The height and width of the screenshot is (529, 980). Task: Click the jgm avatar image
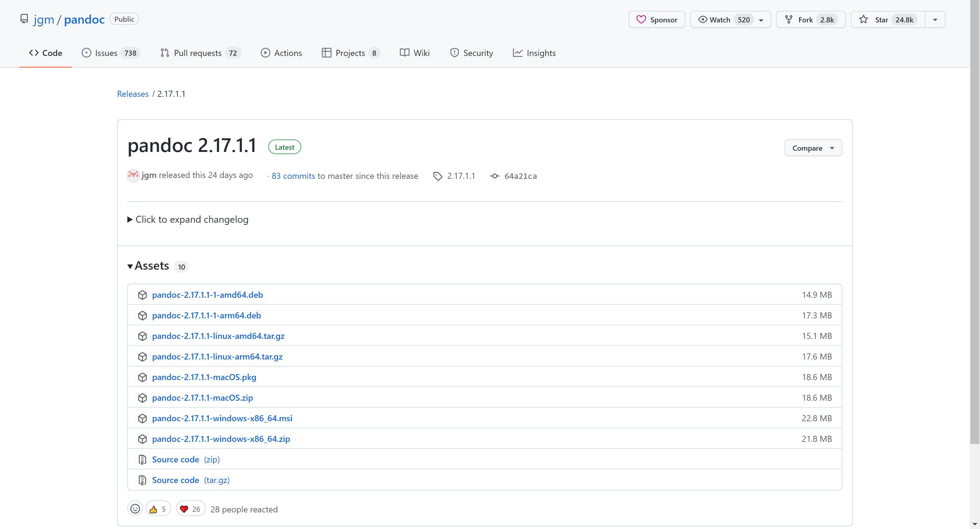[133, 176]
